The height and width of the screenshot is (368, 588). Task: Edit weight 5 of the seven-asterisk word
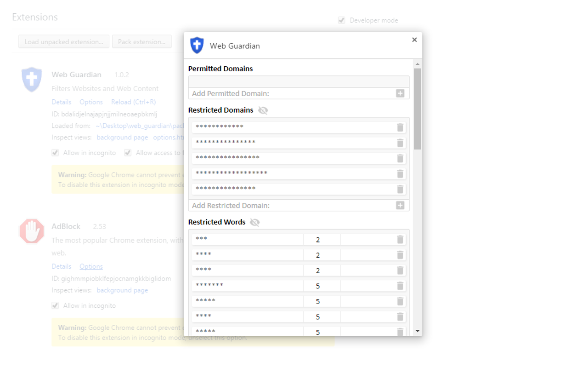click(322, 286)
